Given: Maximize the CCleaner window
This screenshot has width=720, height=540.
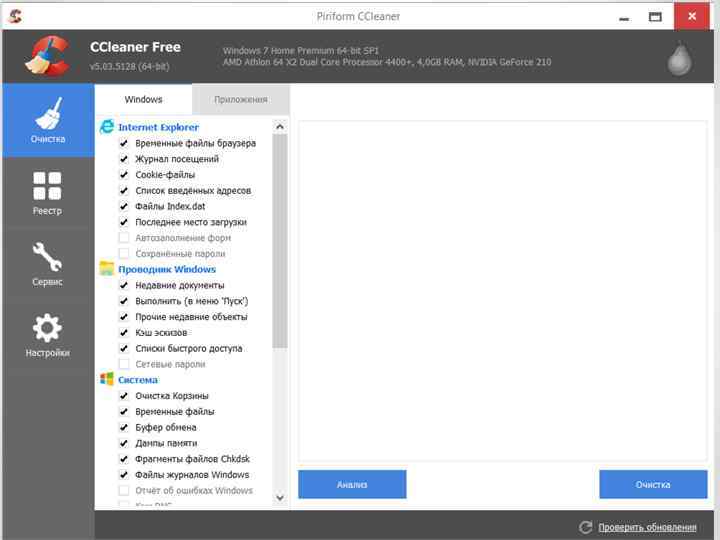Looking at the screenshot, I should tap(655, 17).
